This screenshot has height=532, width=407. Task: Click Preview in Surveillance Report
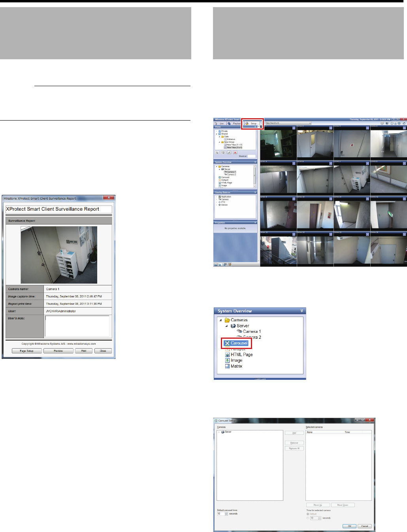(x=58, y=351)
